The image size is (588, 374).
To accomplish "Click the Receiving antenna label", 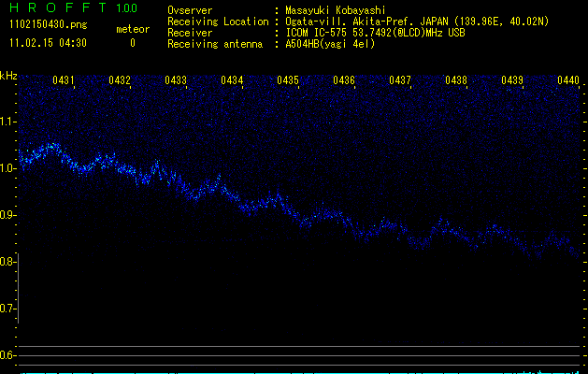I will pyautogui.click(x=215, y=44).
